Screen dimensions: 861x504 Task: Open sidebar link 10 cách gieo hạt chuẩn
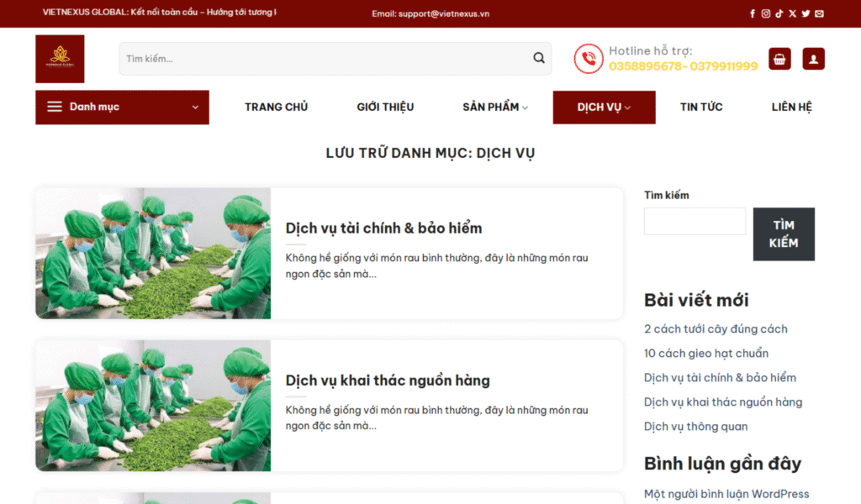[705, 353]
